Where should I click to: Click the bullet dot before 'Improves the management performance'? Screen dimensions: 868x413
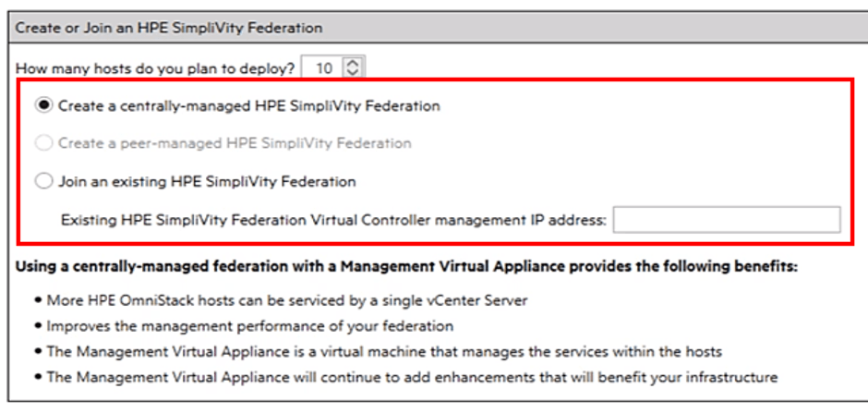coord(36,326)
